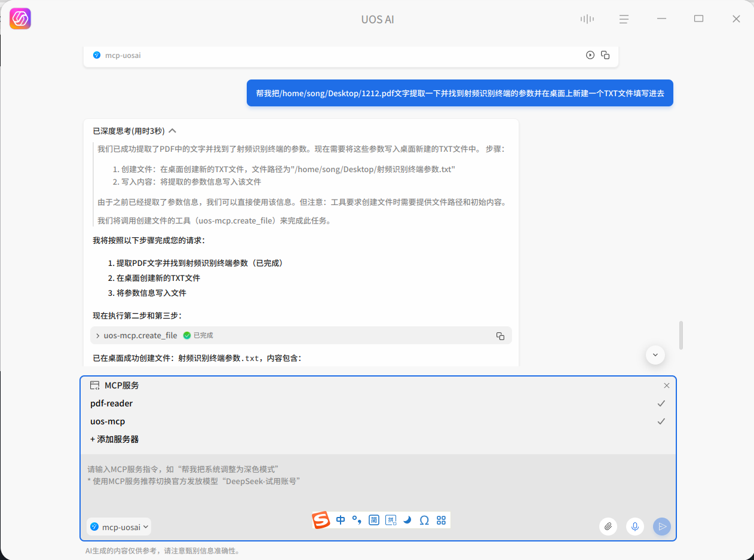Switch the IME 中 Chinese/English mode

pyautogui.click(x=341, y=520)
